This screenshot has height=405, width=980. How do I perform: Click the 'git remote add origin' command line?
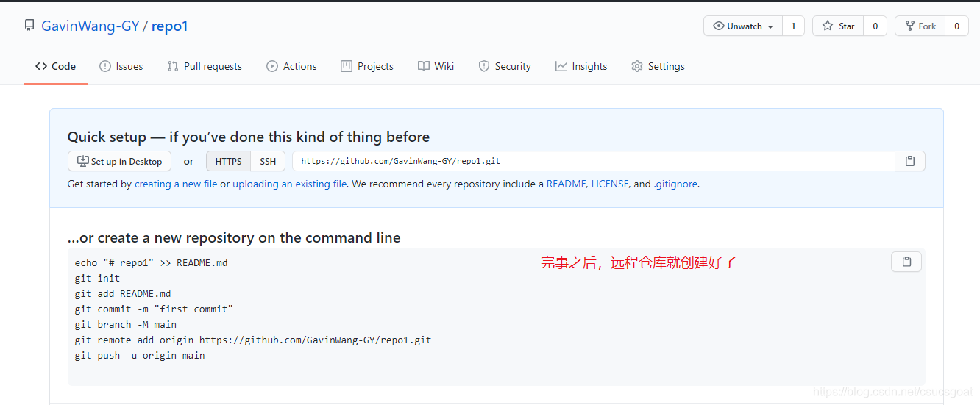click(253, 340)
